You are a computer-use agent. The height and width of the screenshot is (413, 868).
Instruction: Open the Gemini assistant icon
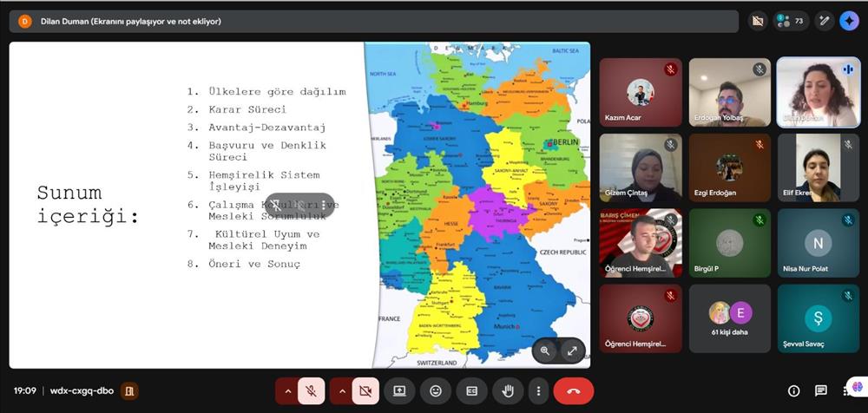(848, 21)
